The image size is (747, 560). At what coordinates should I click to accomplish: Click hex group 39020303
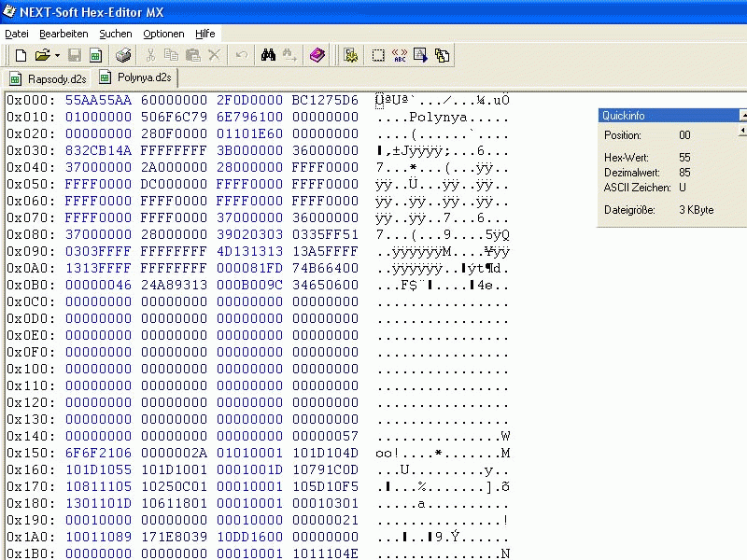pyautogui.click(x=249, y=234)
